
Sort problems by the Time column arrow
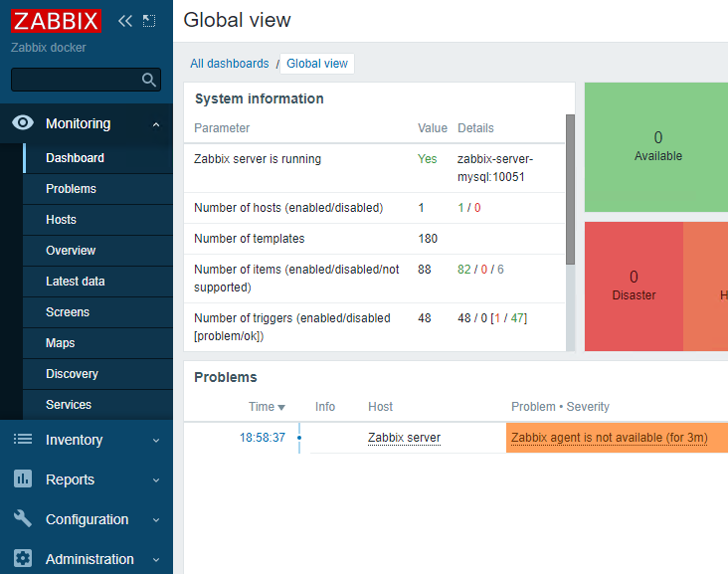281,408
